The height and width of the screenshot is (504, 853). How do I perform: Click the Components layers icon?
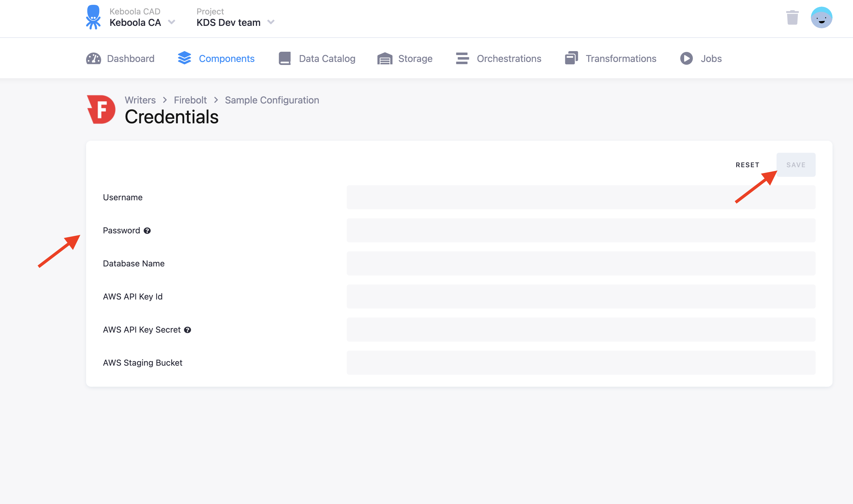click(185, 58)
